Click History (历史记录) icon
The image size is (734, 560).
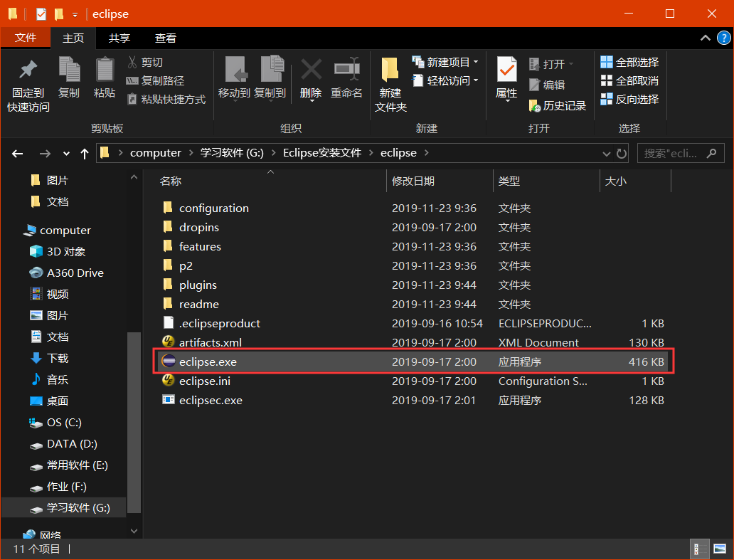click(x=557, y=106)
